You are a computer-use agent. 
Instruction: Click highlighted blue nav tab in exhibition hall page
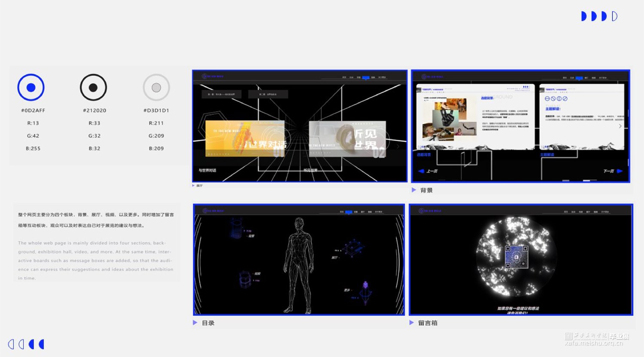[366, 78]
